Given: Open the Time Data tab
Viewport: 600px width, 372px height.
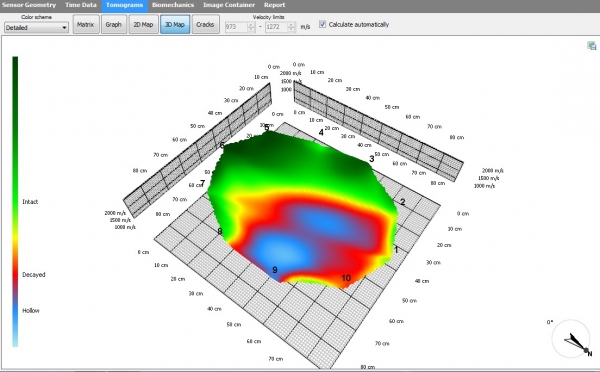Looking at the screenshot, I should pyautogui.click(x=81, y=5).
